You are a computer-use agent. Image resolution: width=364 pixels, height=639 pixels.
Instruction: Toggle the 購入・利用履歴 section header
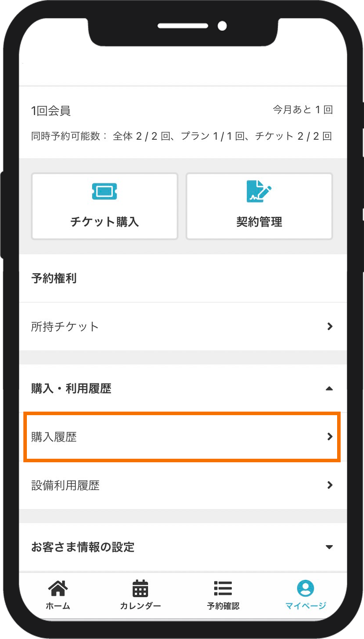point(71,389)
